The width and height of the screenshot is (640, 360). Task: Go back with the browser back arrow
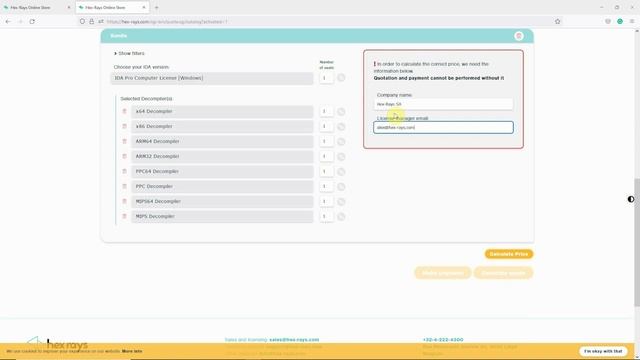pos(8,21)
